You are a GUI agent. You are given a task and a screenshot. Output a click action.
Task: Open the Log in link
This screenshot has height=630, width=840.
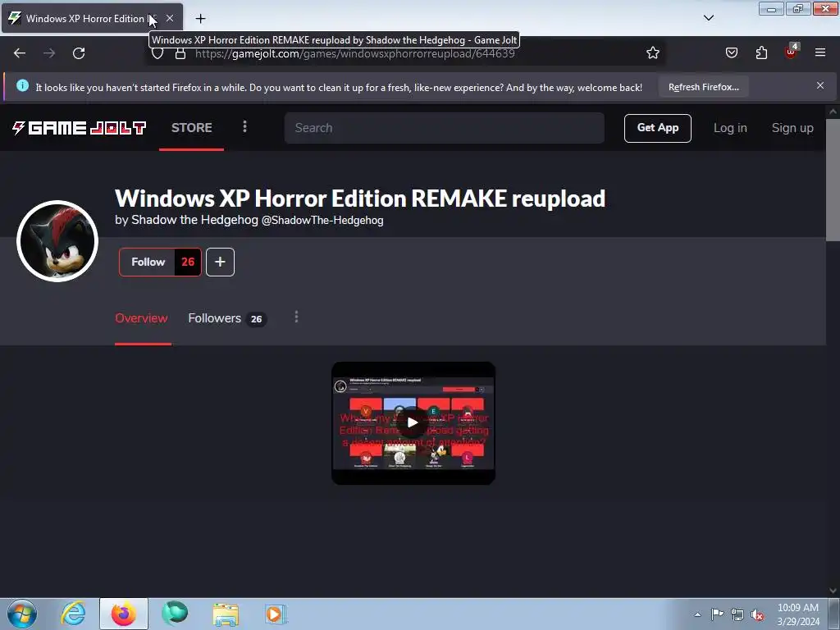(730, 128)
